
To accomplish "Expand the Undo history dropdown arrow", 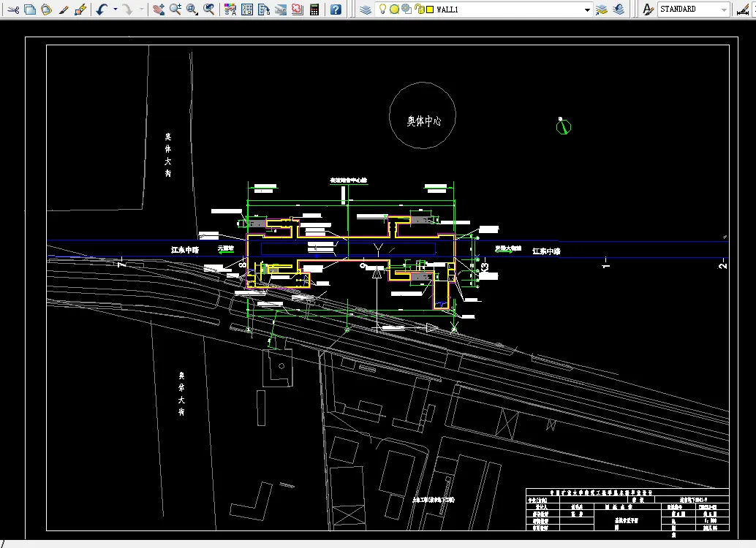I will tap(116, 9).
